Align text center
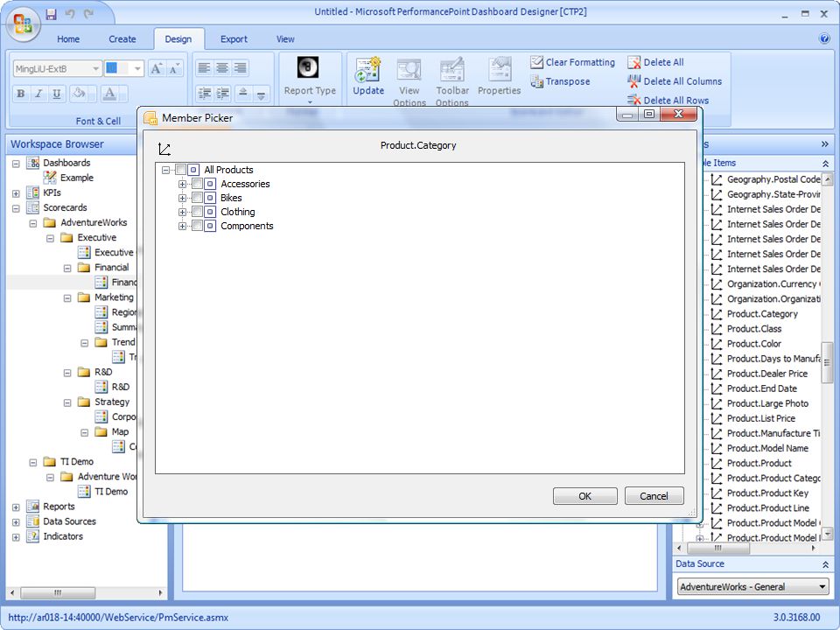Viewport: 840px width, 630px height. tap(222, 67)
